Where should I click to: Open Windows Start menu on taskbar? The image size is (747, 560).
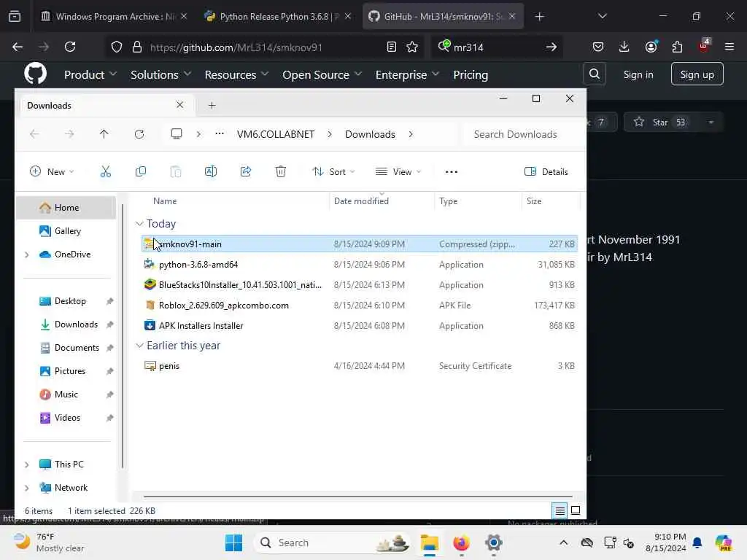pyautogui.click(x=233, y=542)
